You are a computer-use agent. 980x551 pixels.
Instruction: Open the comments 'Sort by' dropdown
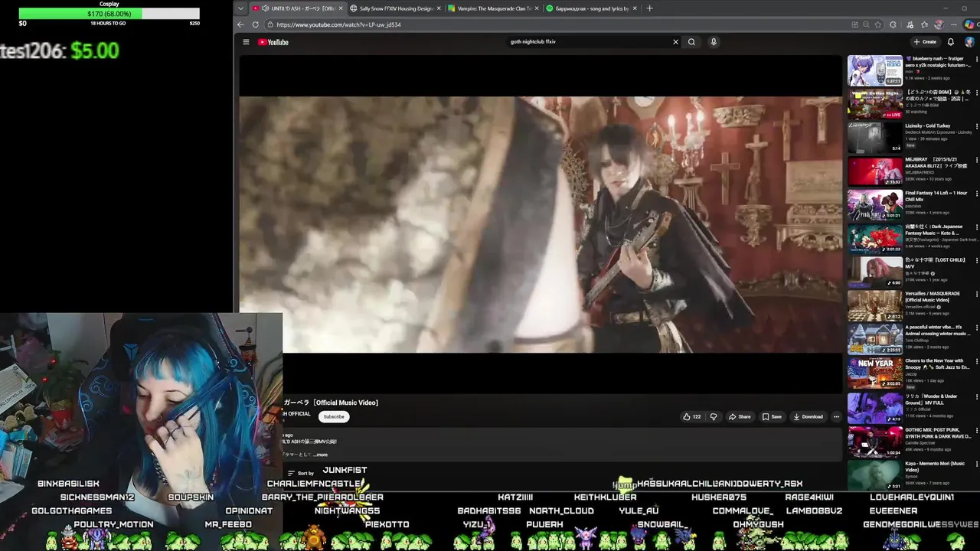coord(302,473)
